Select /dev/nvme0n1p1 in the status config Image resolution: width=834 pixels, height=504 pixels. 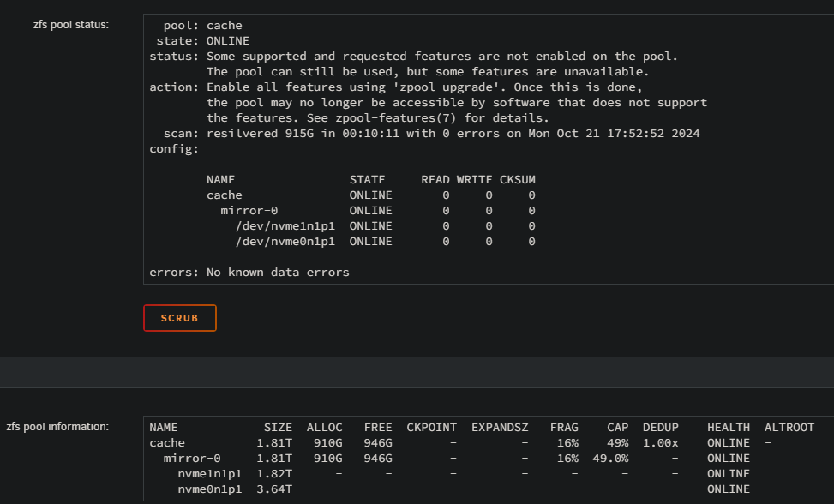click(285, 242)
